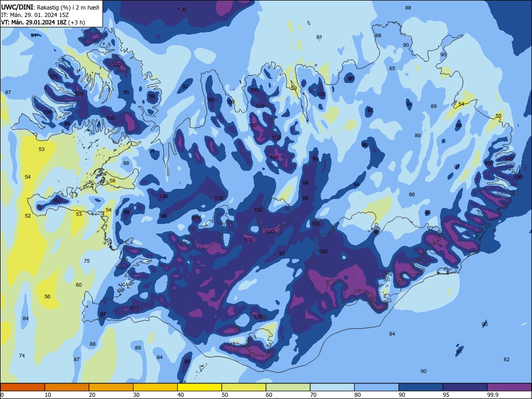
Task: Click the '86' humidity value in east Iceland
Action: coord(412,194)
